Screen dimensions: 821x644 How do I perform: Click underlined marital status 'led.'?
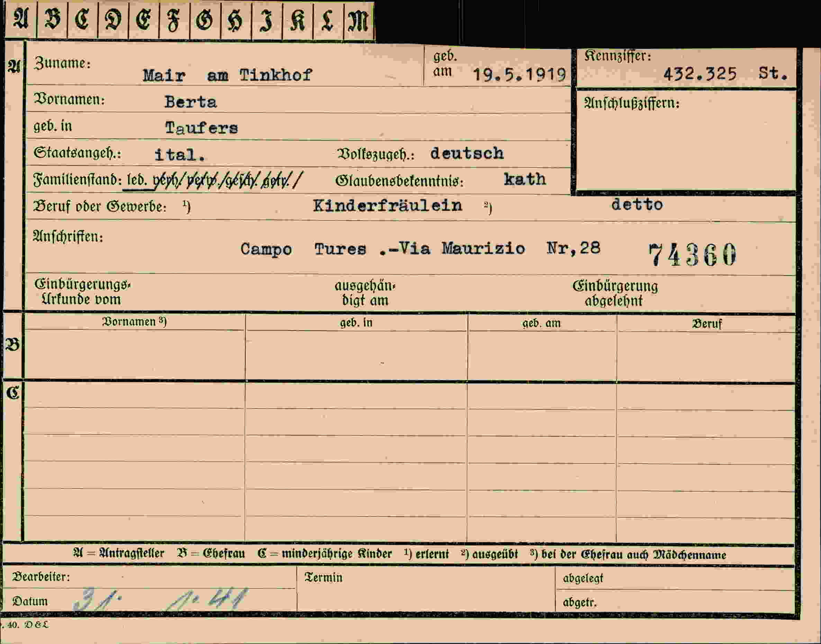[137, 180]
